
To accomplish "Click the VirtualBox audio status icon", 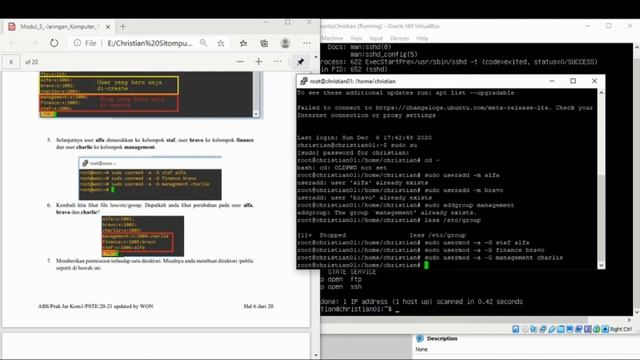I will 534,329.
